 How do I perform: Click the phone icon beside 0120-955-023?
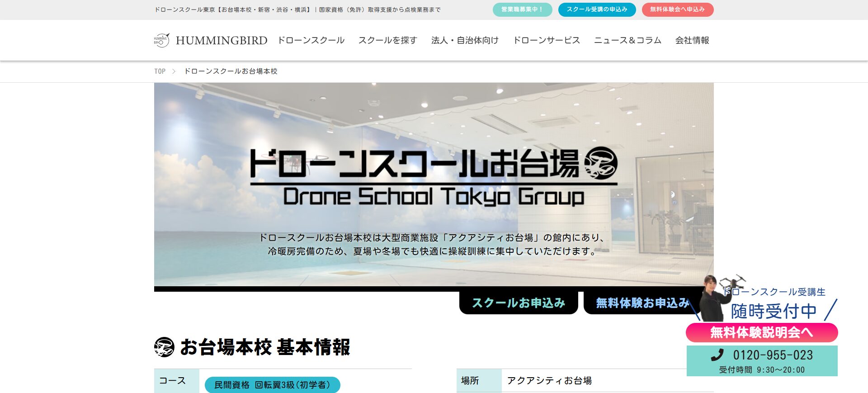[x=717, y=355]
